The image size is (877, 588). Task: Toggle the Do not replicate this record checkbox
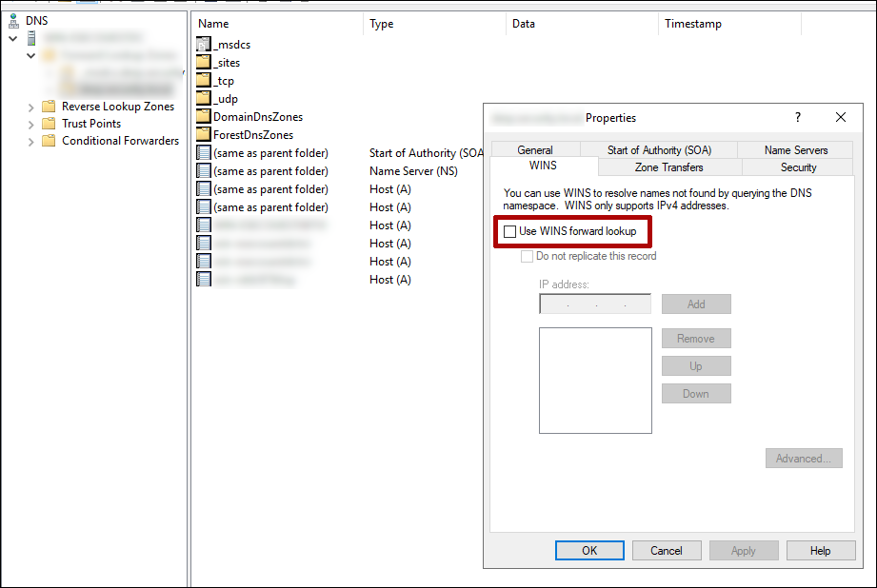(528, 256)
